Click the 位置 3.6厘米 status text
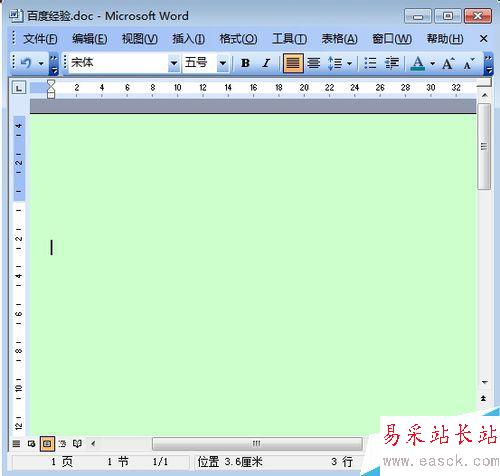The width and height of the screenshot is (500, 476). click(x=230, y=462)
